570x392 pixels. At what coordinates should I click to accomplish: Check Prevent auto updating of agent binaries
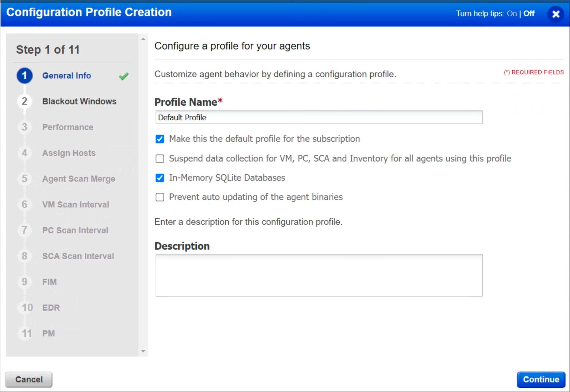pos(160,197)
